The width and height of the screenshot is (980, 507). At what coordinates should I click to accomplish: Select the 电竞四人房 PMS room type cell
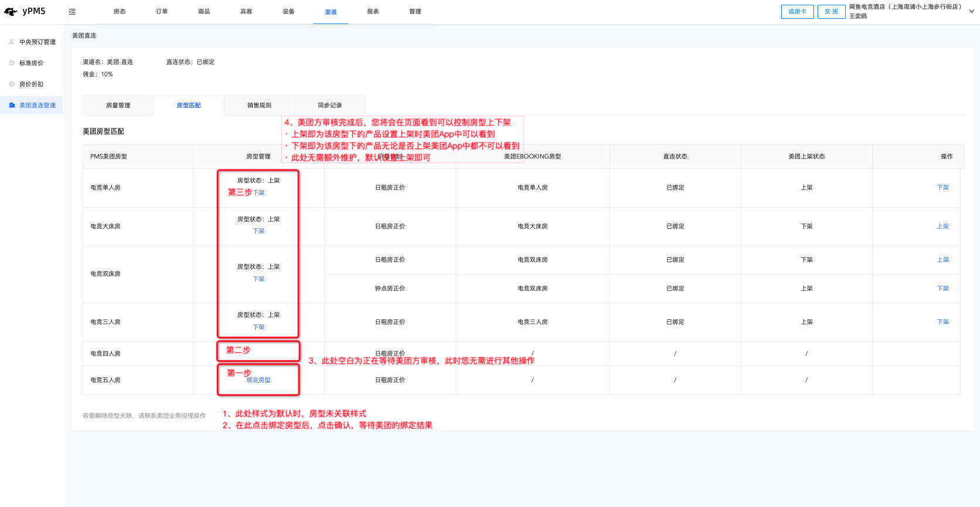point(138,354)
